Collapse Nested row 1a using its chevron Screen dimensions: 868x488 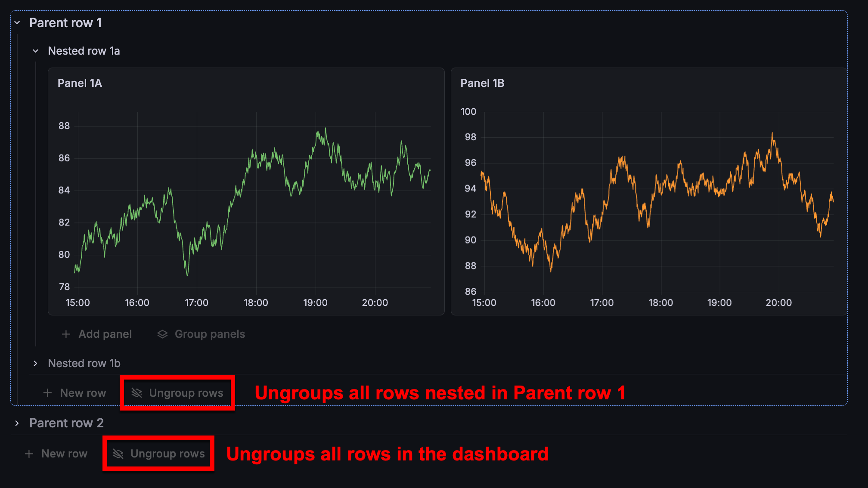click(x=35, y=51)
